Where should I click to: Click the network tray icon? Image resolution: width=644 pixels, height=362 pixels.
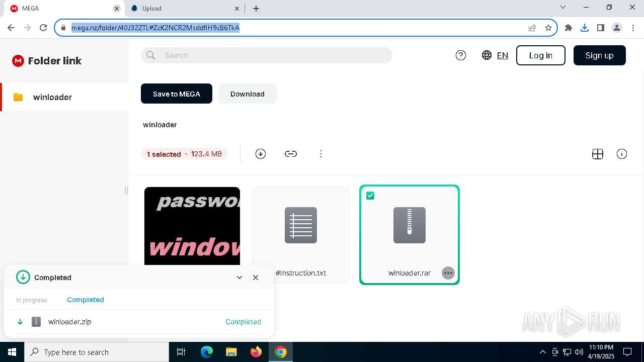pos(567,352)
